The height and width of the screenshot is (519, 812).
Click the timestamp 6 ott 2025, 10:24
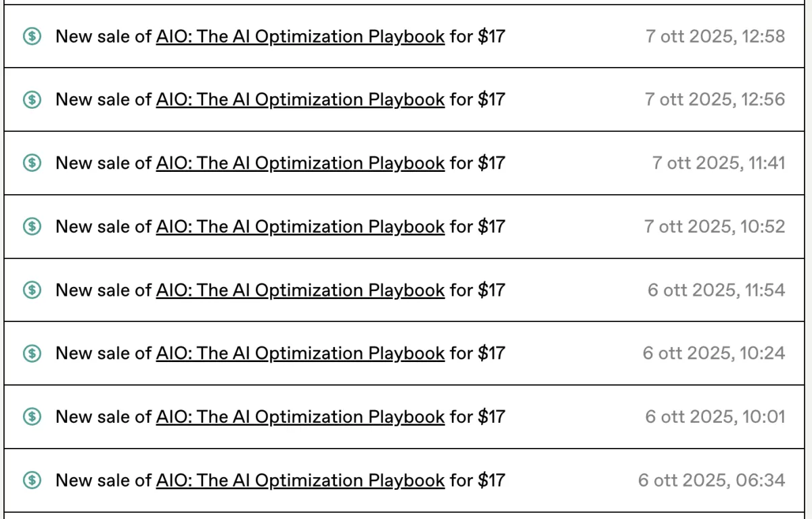pos(714,353)
